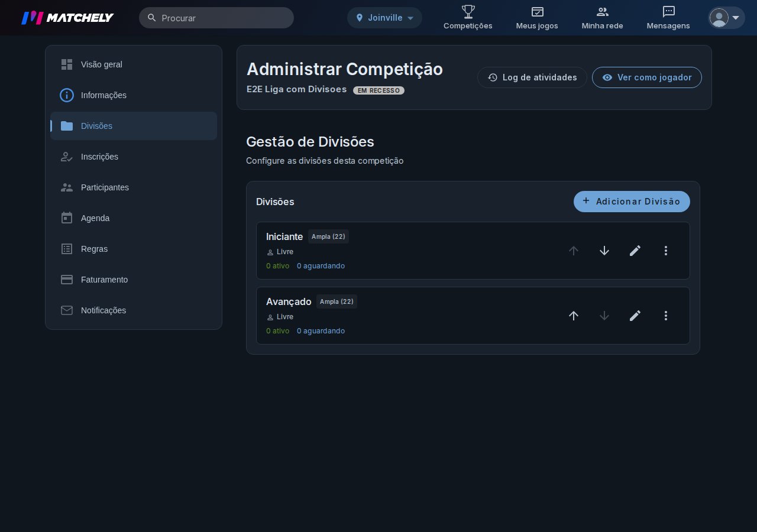This screenshot has width=757, height=532.
Task: Edit the Avançado division
Action: tap(635, 316)
